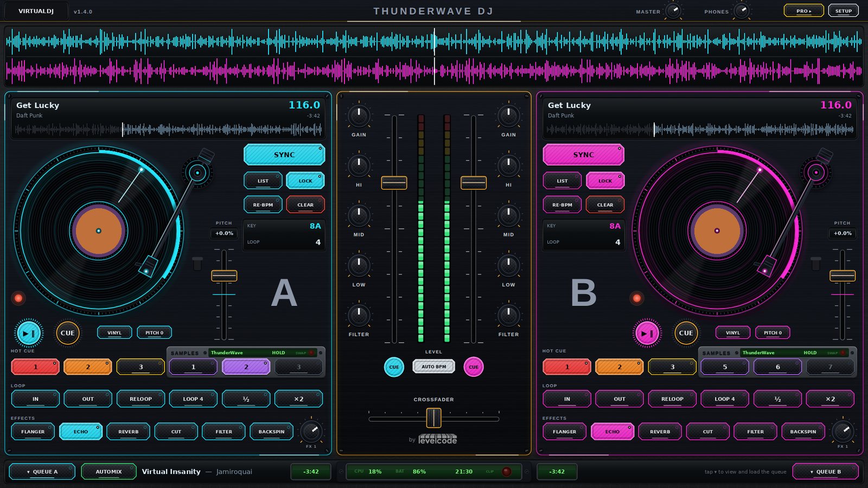Toggle deck B FLANGER effect
Viewport: 868px width, 488px height.
565,432
